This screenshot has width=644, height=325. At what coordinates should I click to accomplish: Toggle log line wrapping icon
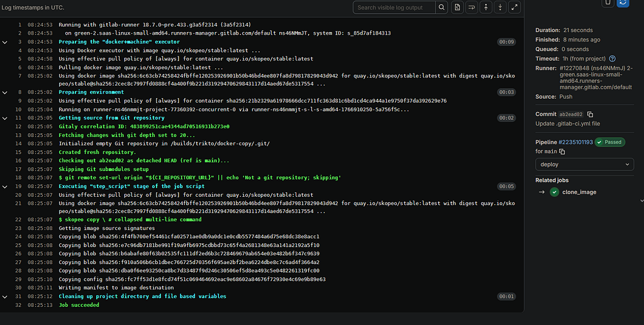click(472, 8)
